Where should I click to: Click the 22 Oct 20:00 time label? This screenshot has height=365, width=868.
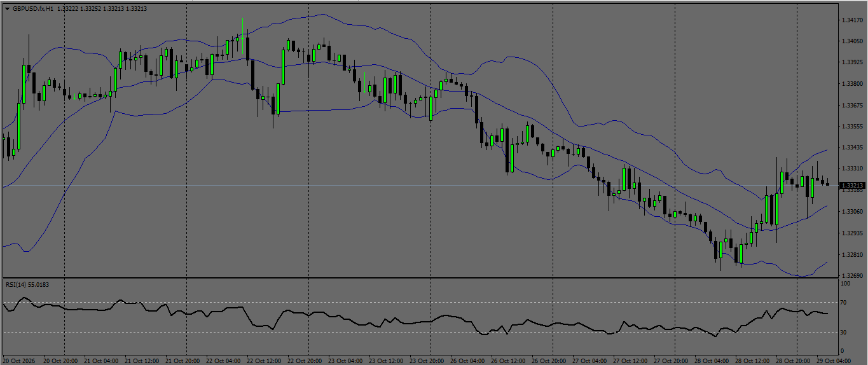tap(305, 361)
